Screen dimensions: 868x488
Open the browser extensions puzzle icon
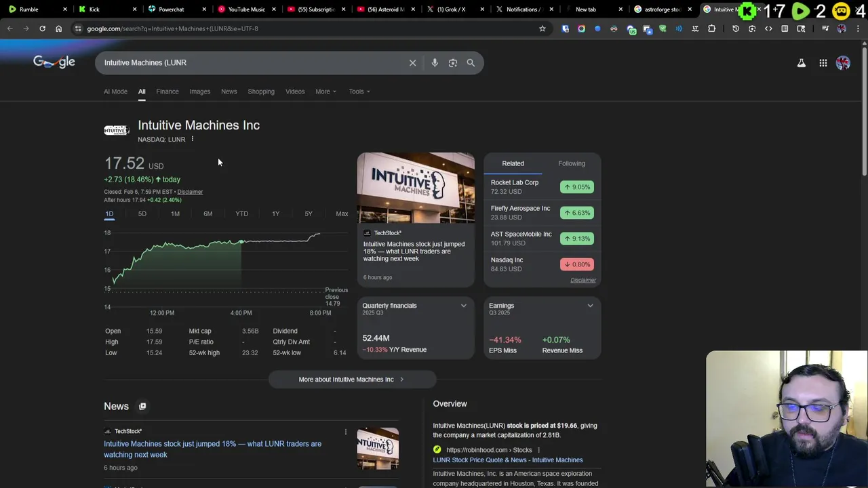[x=711, y=28]
